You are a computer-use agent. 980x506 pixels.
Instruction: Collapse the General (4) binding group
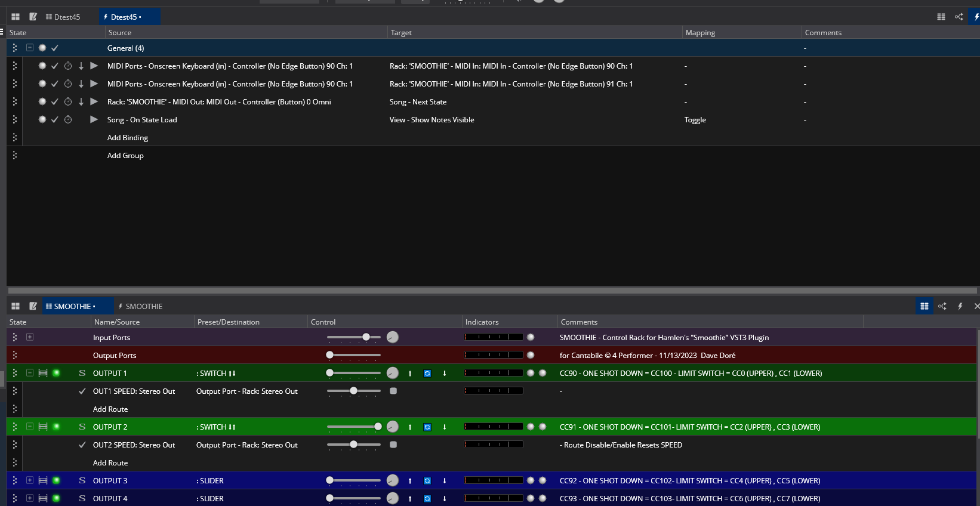coord(30,48)
